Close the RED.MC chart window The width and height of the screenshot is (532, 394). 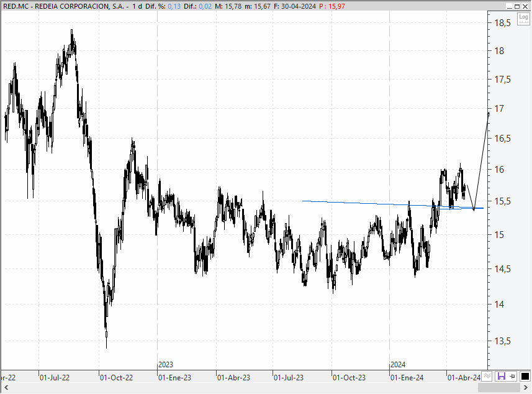coord(525,6)
